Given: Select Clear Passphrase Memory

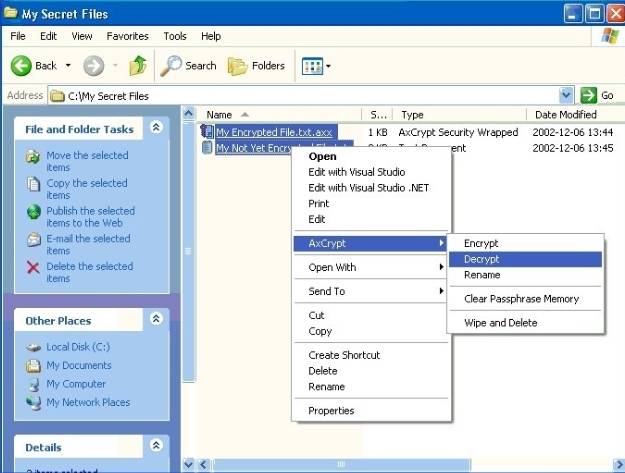Looking at the screenshot, I should (525, 299).
